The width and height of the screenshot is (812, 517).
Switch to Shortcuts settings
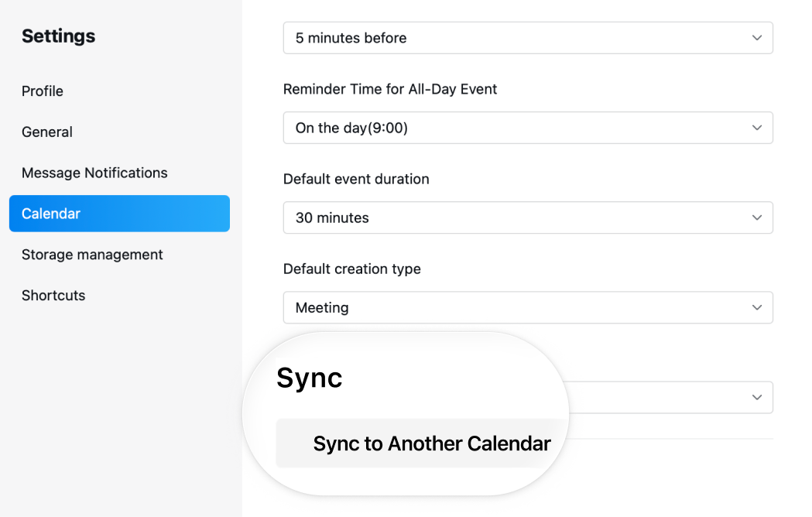coord(53,296)
